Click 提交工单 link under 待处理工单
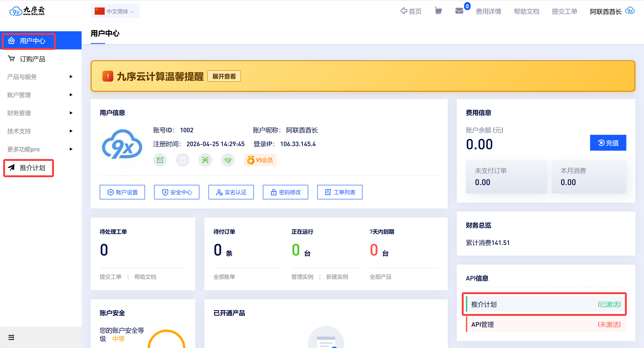This screenshot has width=644, height=348. 111,277
